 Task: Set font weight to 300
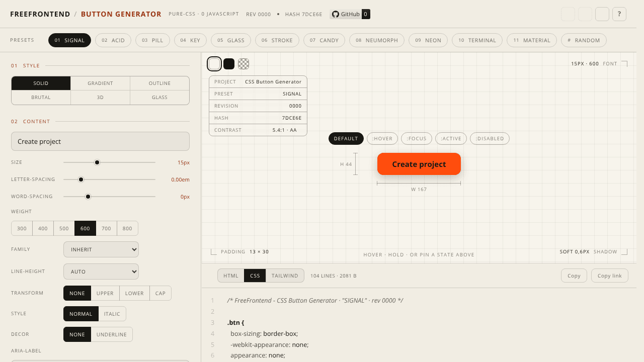point(22,228)
